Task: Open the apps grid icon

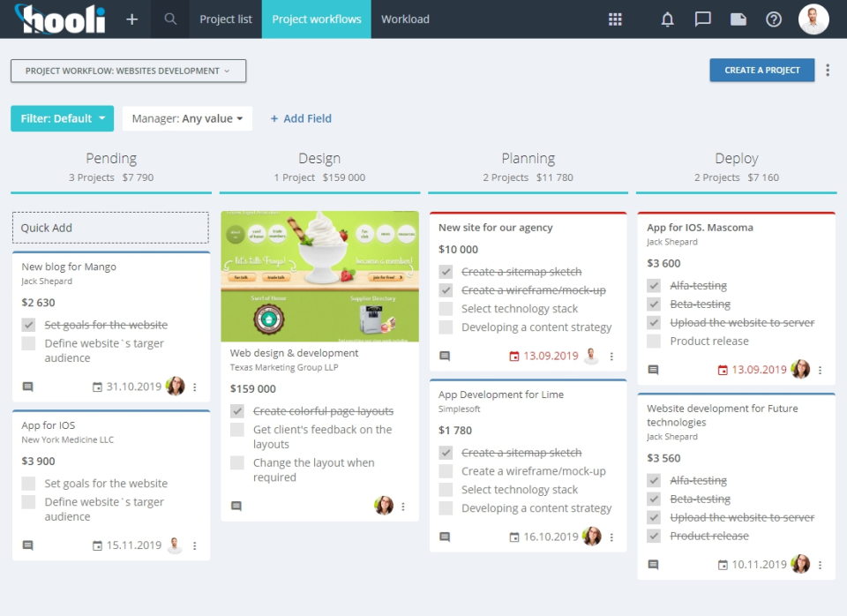Action: (x=615, y=19)
